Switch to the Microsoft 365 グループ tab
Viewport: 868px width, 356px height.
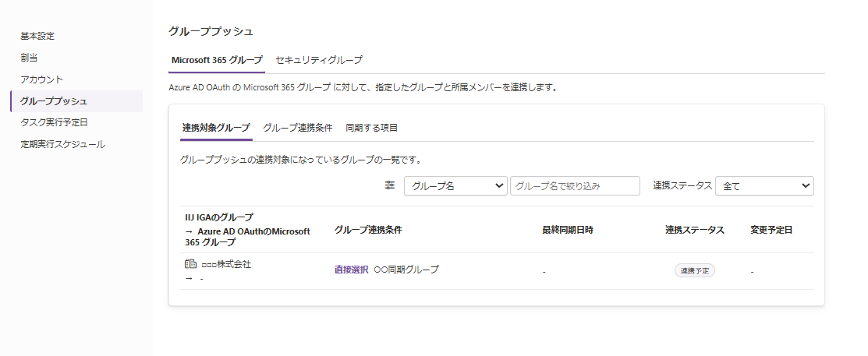[x=217, y=59]
